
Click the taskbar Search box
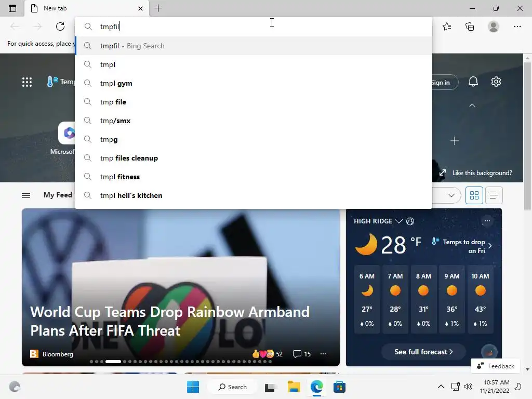click(x=233, y=387)
